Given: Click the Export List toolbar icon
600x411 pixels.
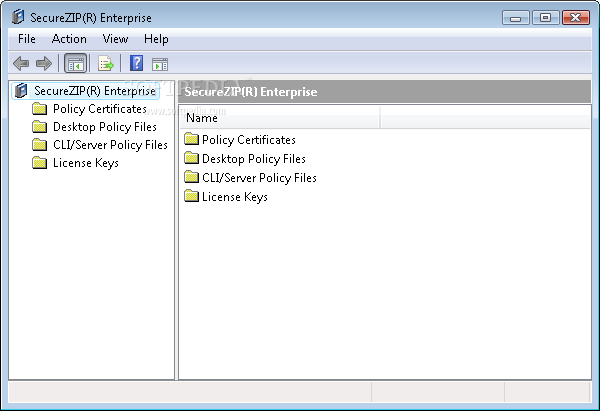Looking at the screenshot, I should pyautogui.click(x=106, y=63).
